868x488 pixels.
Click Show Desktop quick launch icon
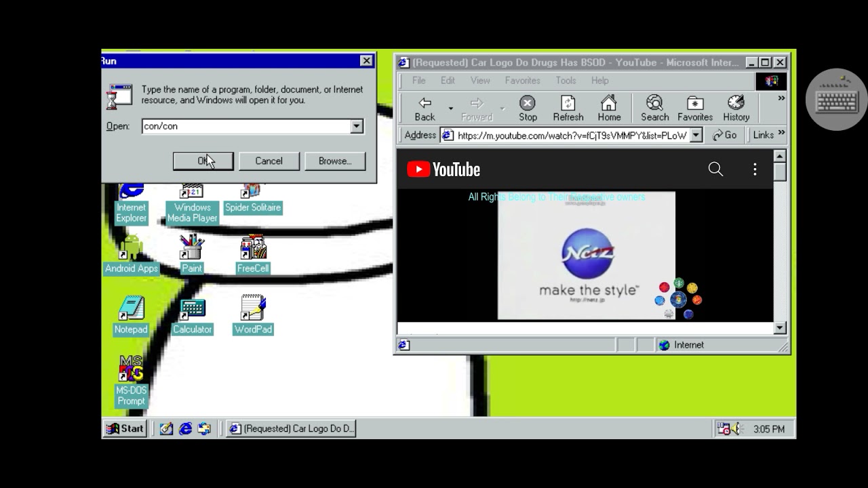tap(166, 428)
